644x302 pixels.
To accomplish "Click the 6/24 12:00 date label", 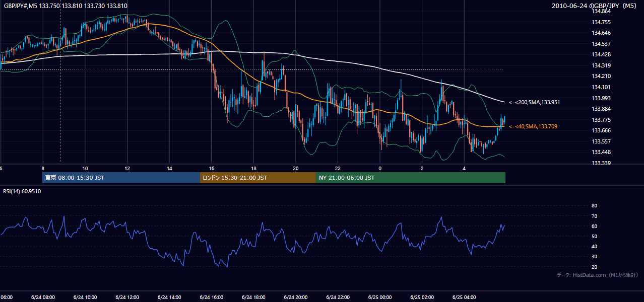I will (127, 297).
